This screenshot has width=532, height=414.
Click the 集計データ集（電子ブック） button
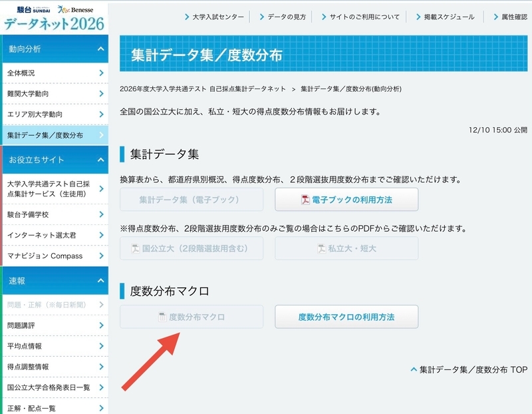192,200
